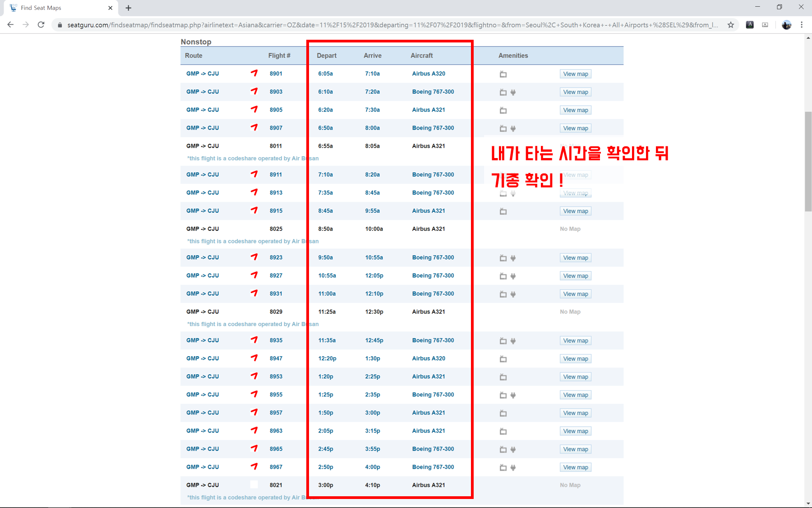Click the site lock icon in the address bar
The image size is (812, 508).
60,25
